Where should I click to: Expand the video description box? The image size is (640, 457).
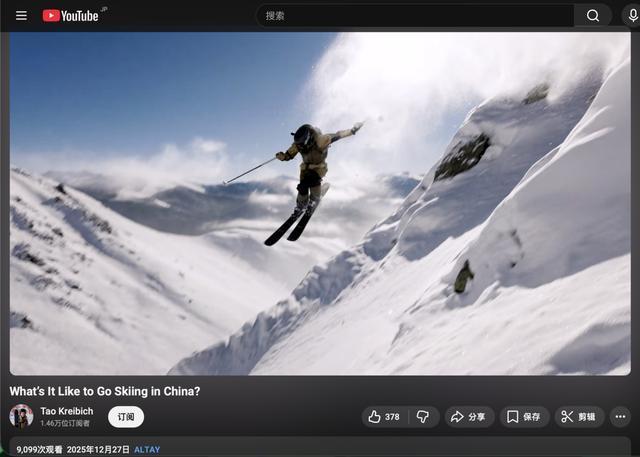click(400, 448)
